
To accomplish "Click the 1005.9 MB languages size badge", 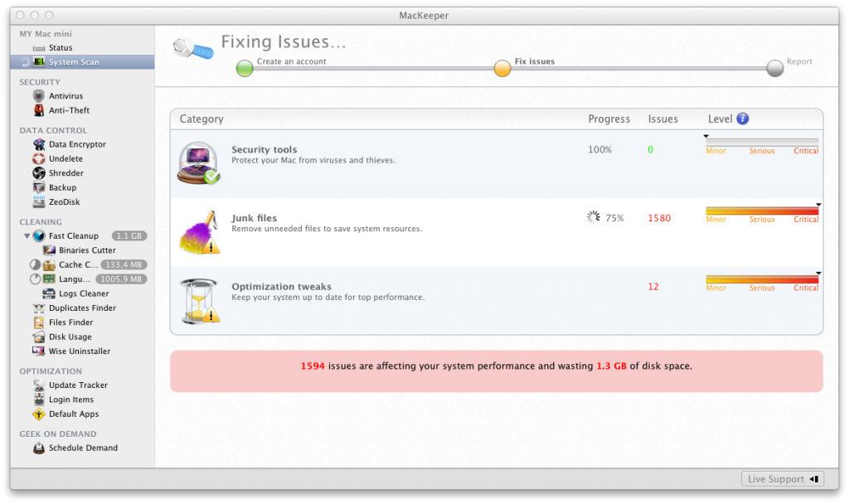I will (x=121, y=279).
